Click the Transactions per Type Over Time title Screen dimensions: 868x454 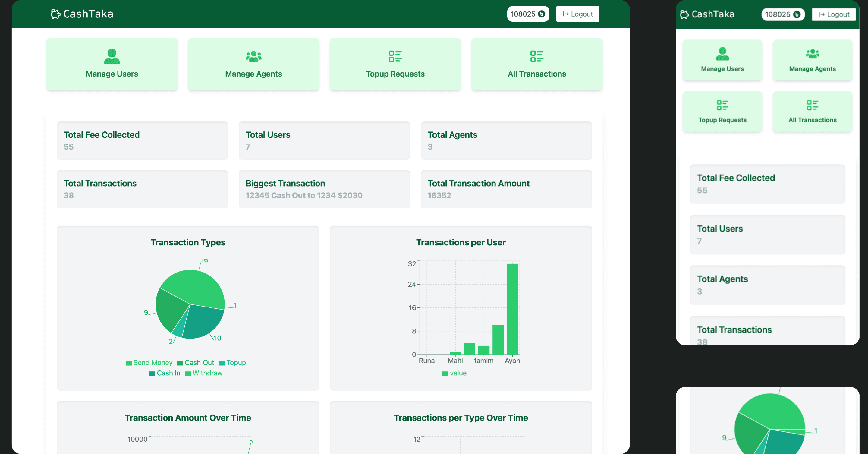coord(461,418)
